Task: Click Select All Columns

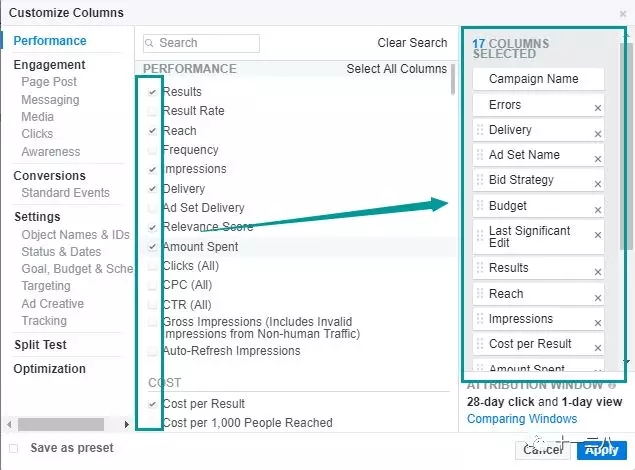Action: point(396,69)
